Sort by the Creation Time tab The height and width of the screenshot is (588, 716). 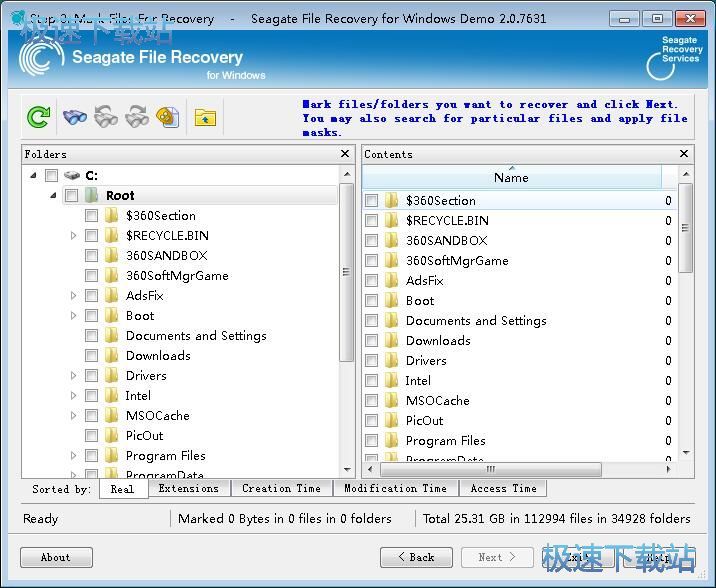coord(282,488)
